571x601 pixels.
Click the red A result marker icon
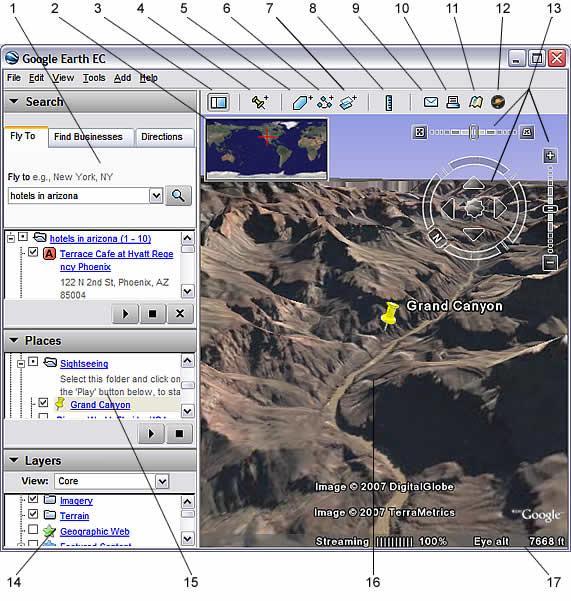[x=49, y=254]
